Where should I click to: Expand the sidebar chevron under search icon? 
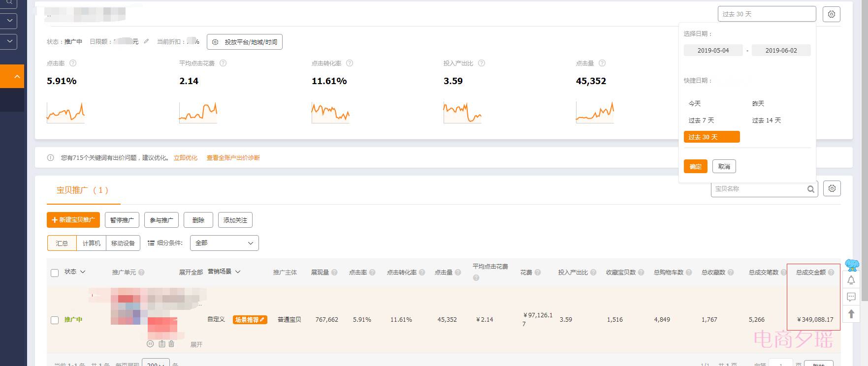tap(9, 21)
